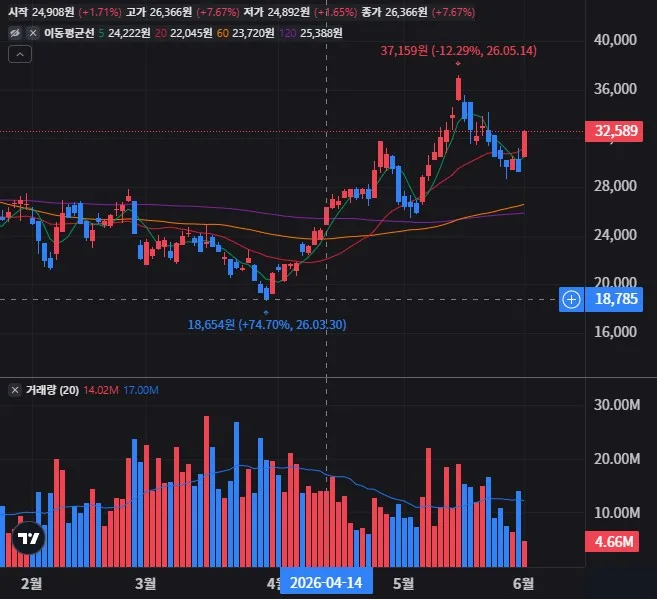657x599 pixels.
Task: Click the 저가 24,892원 low price
Action: point(277,12)
